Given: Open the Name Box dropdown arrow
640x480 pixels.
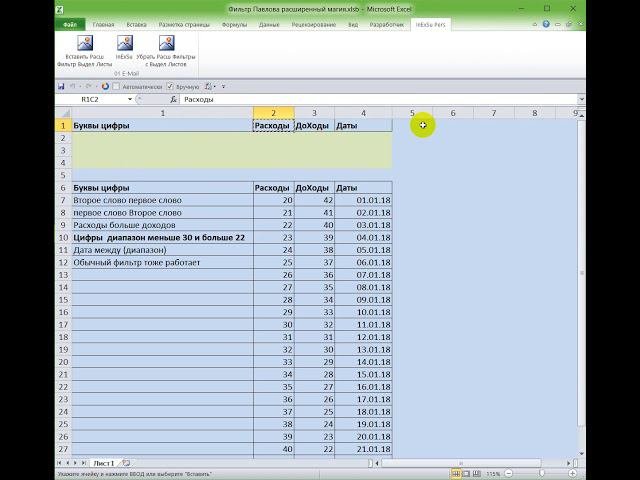Looking at the screenshot, I should point(129,100).
